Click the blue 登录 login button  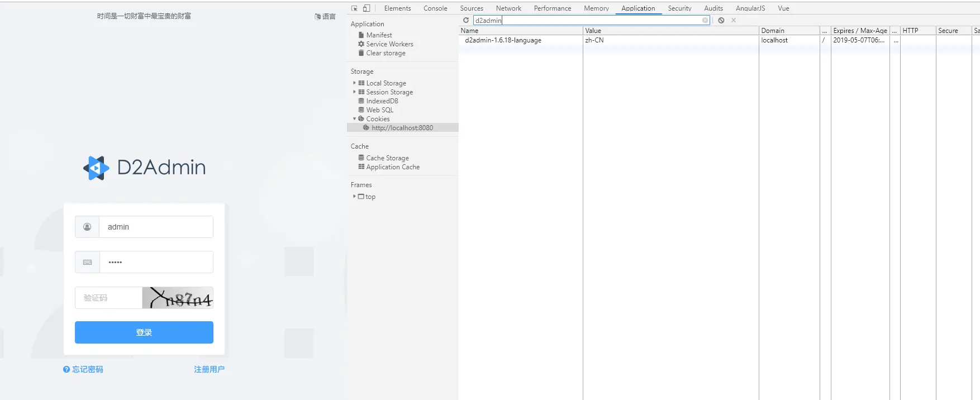click(x=144, y=332)
